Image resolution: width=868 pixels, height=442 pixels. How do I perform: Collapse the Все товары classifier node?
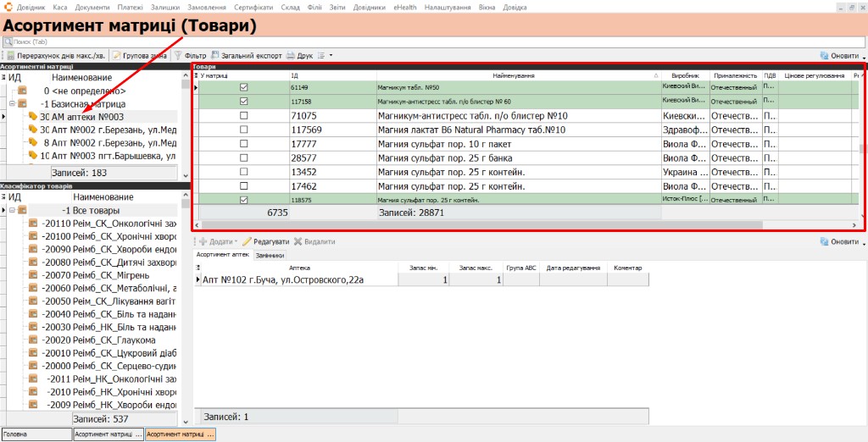12,210
